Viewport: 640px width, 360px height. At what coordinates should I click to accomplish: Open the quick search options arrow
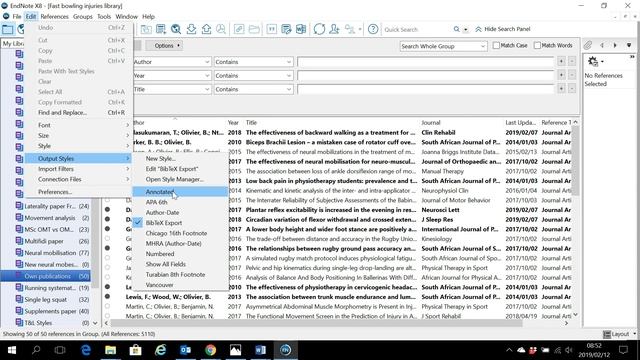465,29
